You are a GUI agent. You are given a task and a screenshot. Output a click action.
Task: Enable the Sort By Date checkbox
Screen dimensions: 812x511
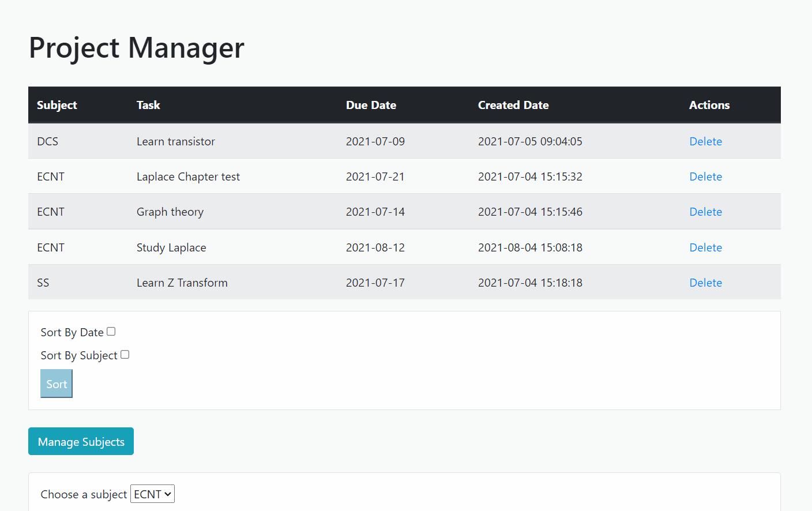point(111,332)
